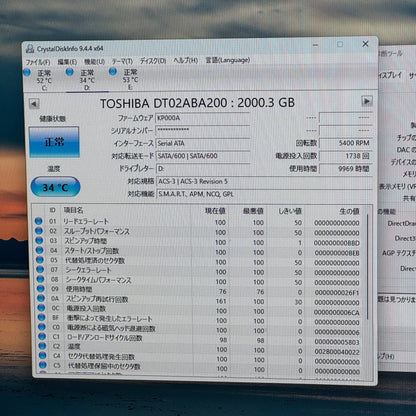Click raw value 0000000026F1 of 使用時間

(337, 293)
